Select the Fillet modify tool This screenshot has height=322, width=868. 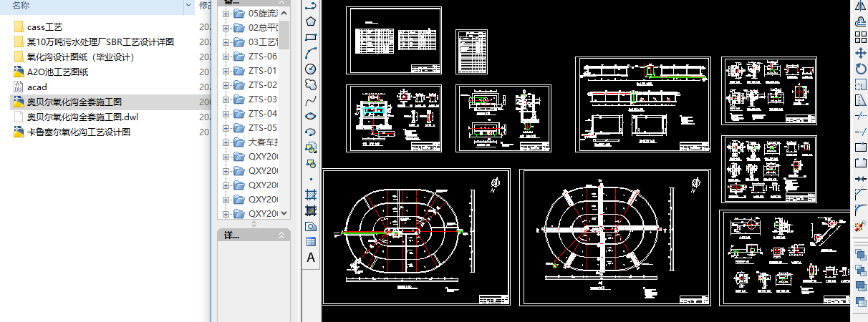862,210
